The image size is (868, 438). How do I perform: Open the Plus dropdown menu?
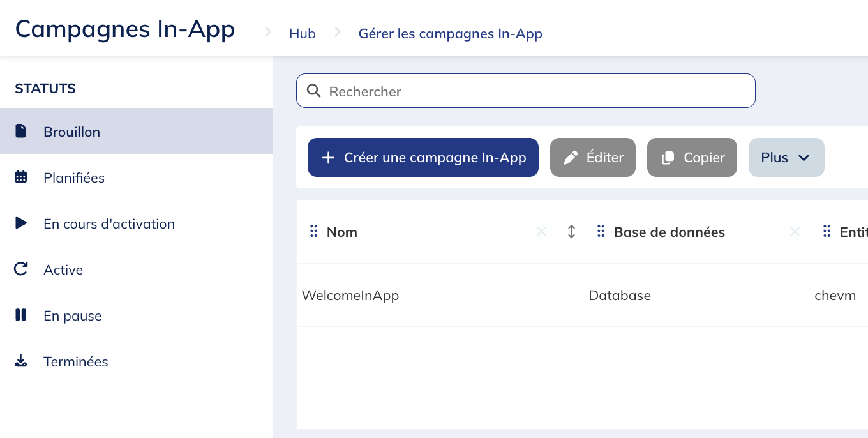[x=786, y=157]
